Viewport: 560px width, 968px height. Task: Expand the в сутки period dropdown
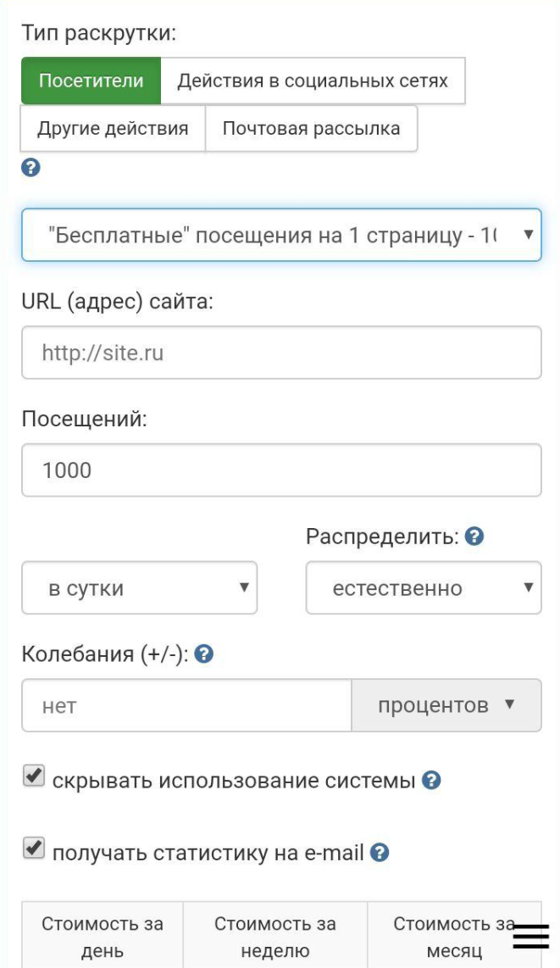point(139,588)
